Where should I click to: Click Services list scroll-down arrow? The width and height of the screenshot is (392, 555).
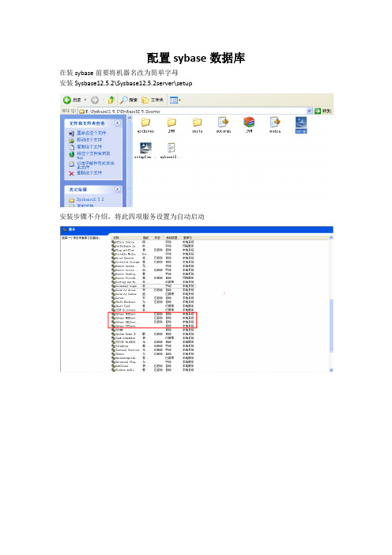pos(331,370)
